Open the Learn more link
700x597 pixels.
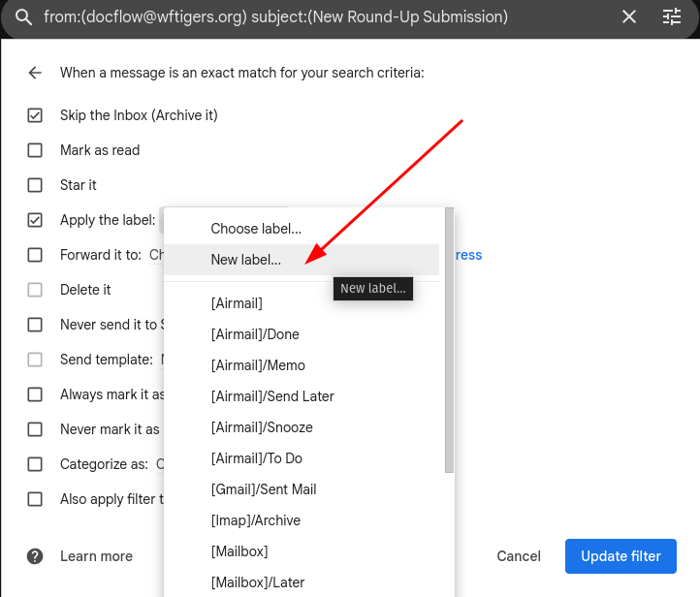[x=96, y=556]
